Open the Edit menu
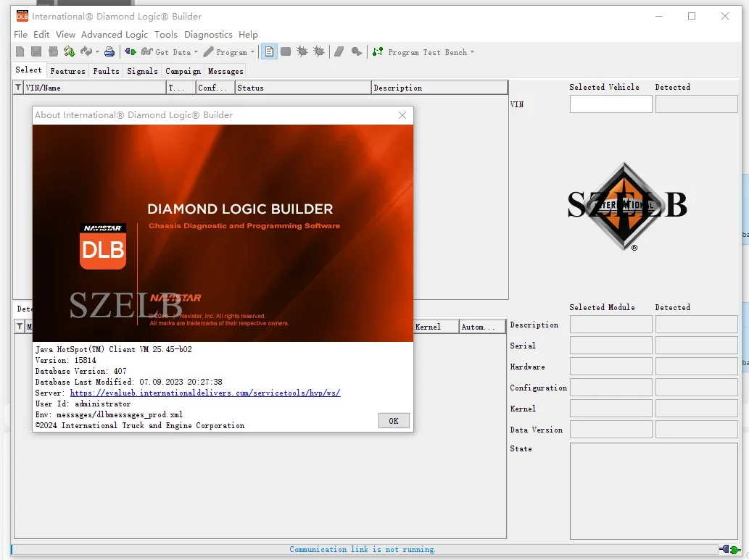 tap(41, 34)
